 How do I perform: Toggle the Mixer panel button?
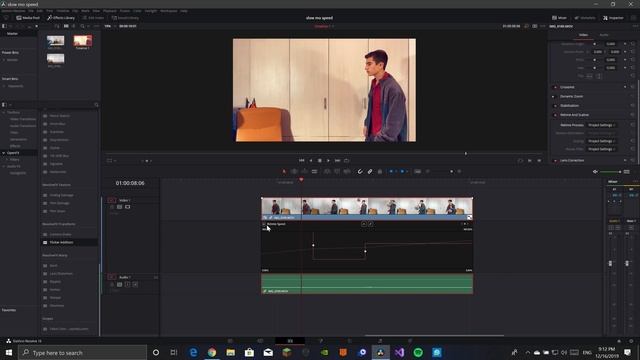pyautogui.click(x=559, y=18)
